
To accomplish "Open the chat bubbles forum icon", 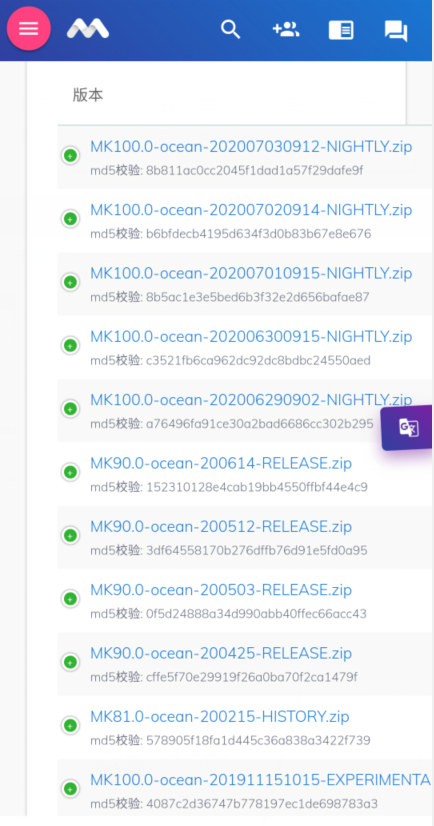I will pos(396,31).
